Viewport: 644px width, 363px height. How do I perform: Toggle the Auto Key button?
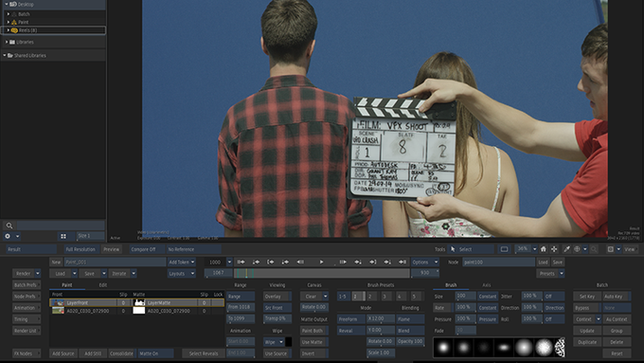617,297
